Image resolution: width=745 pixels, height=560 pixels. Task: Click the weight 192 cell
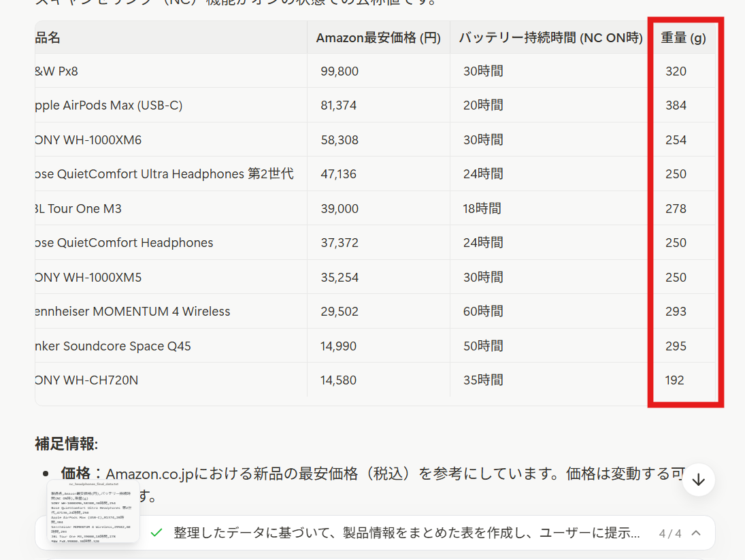pos(675,380)
